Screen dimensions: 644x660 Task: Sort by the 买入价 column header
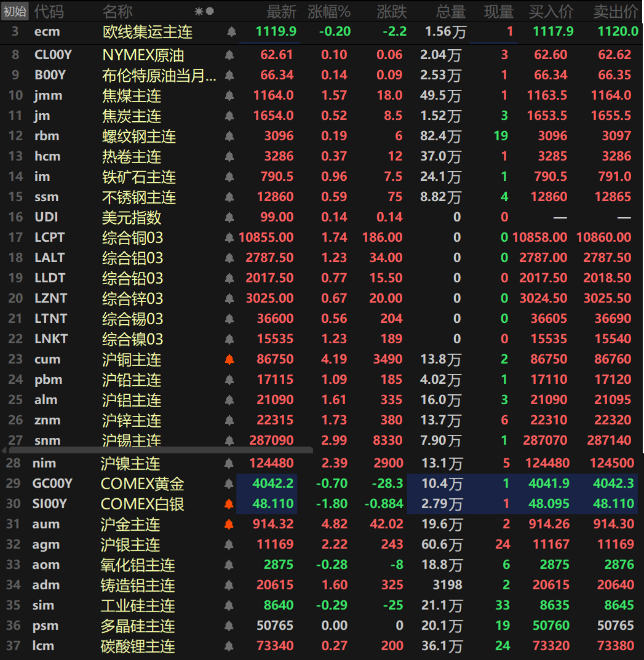click(x=551, y=12)
